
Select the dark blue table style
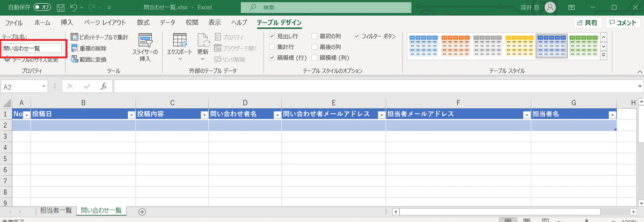[x=552, y=47]
